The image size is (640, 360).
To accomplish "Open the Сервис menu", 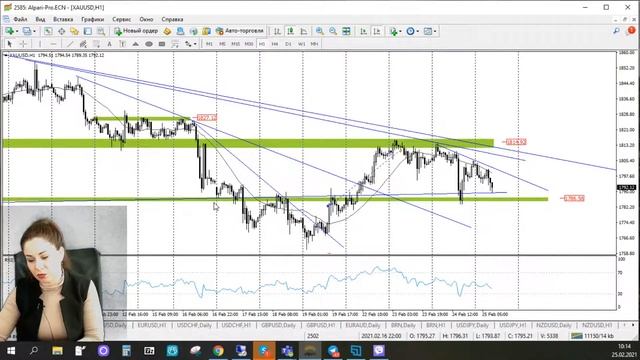I will pos(122,19).
